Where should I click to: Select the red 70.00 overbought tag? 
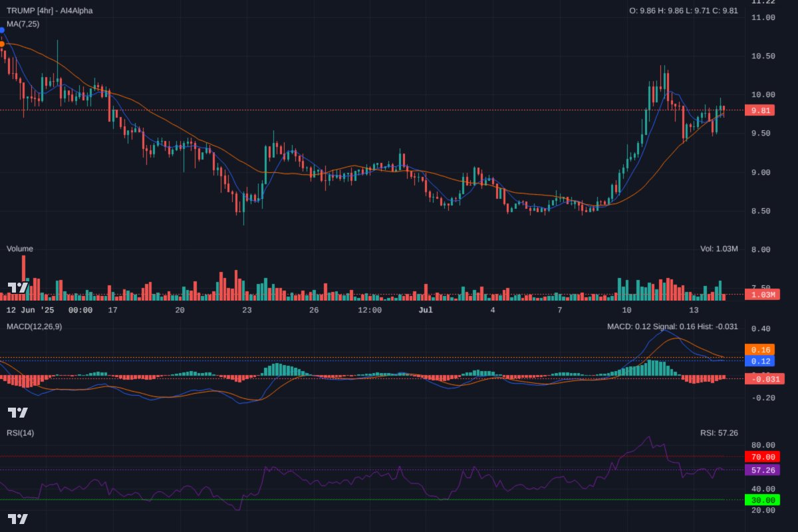coord(762,457)
